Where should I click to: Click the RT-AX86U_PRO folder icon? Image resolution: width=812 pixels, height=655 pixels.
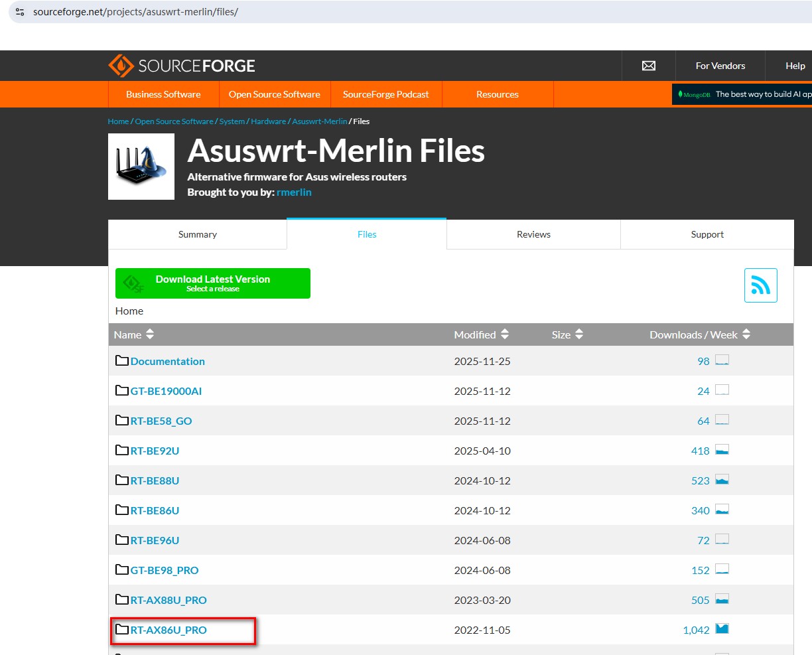[122, 629]
